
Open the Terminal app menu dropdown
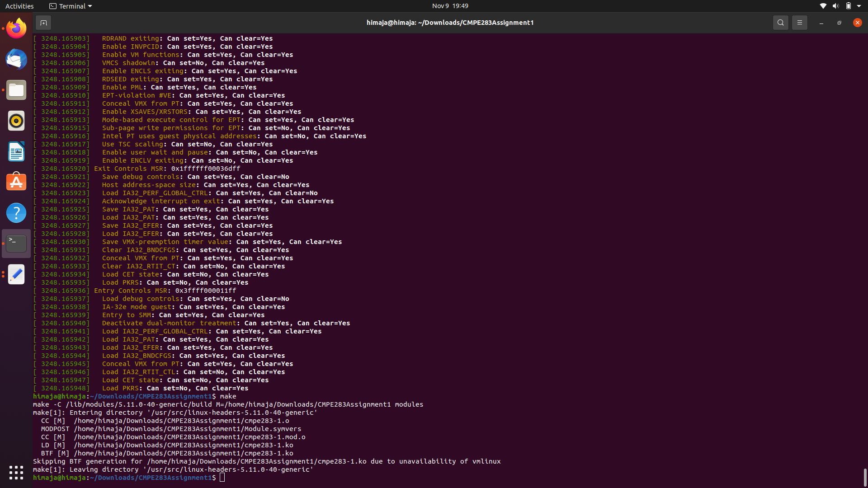(71, 6)
